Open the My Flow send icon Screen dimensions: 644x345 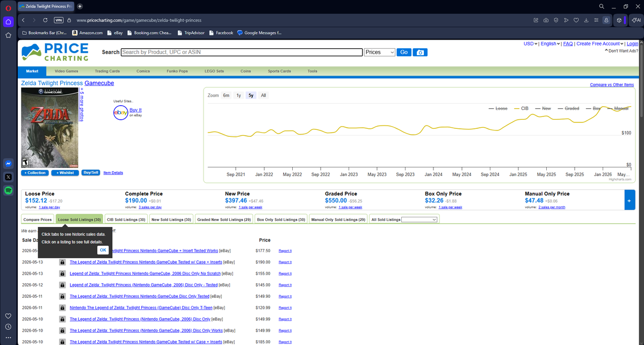pyautogui.click(x=566, y=20)
